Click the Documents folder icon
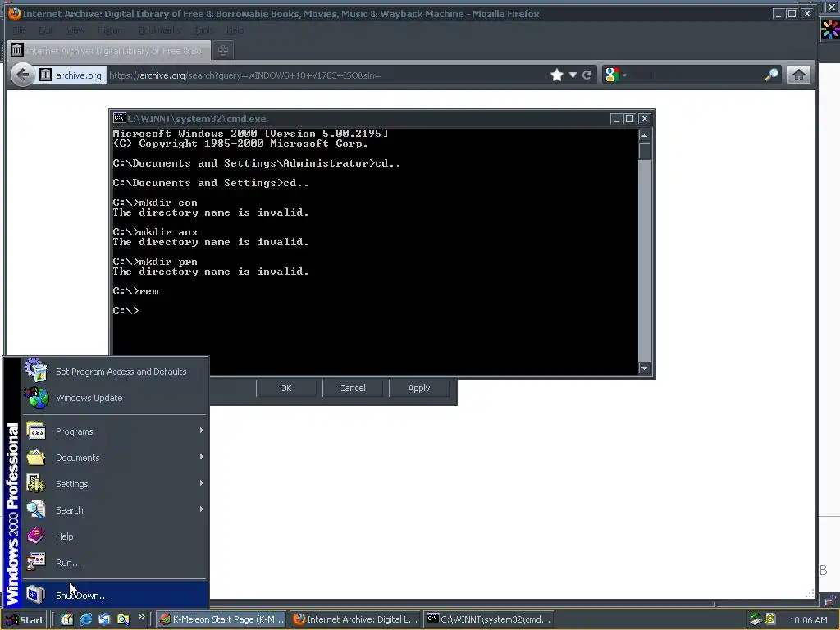The width and height of the screenshot is (840, 630). [36, 457]
